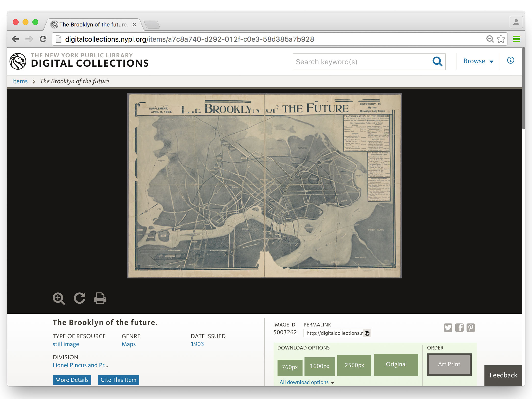Click the NYPL lion logo
The height and width of the screenshot is (399, 532).
[18, 61]
